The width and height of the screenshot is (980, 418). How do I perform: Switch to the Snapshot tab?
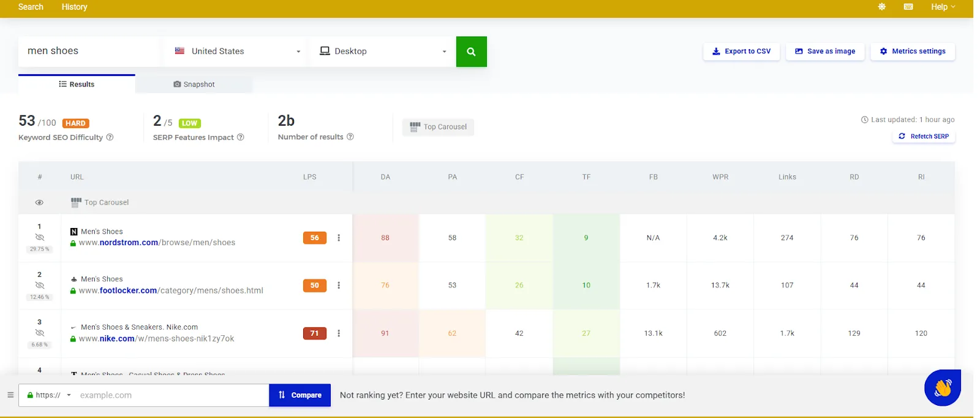[194, 84]
